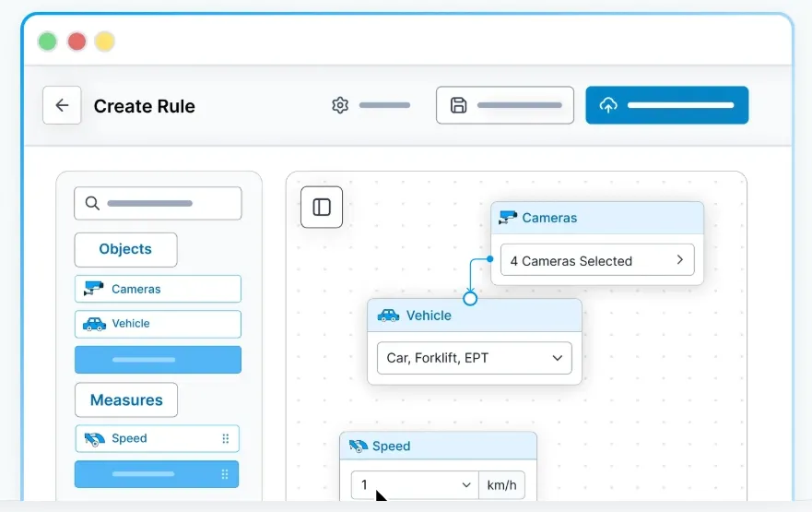Image resolution: width=812 pixels, height=512 pixels.
Task: Click drag handle on blue placeholder measure
Action: click(225, 474)
